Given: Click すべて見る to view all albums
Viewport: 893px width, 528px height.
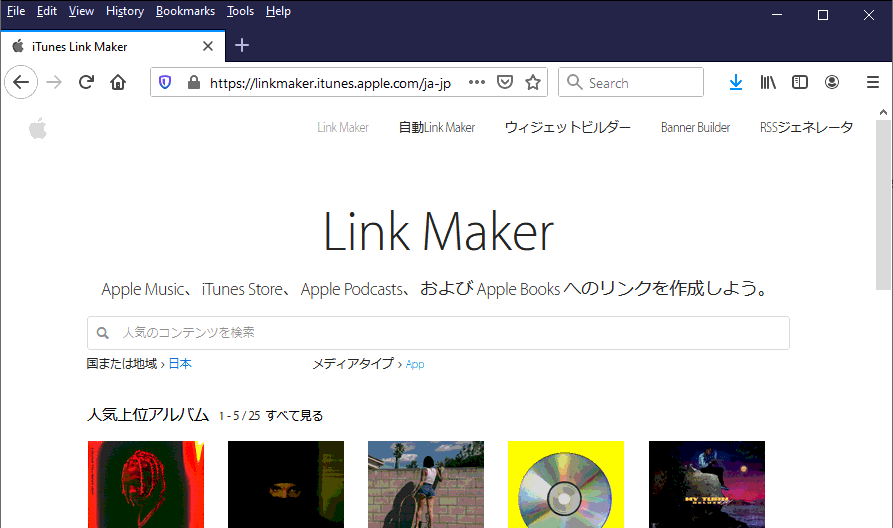Looking at the screenshot, I should pyautogui.click(x=294, y=416).
